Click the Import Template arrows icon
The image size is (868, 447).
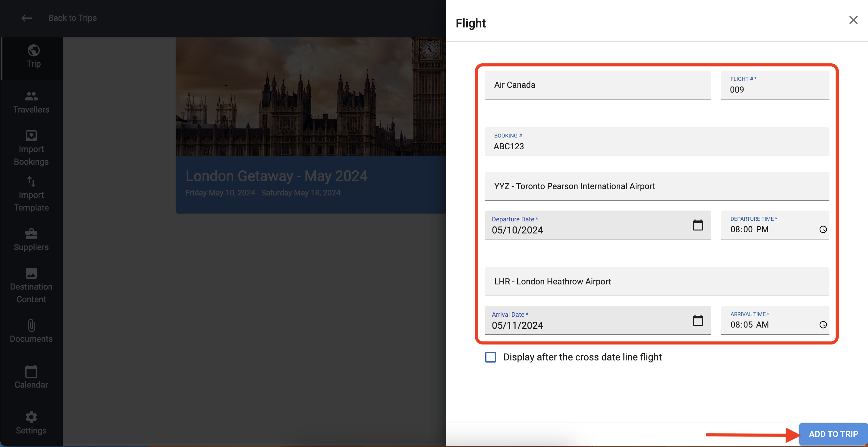[x=31, y=181]
